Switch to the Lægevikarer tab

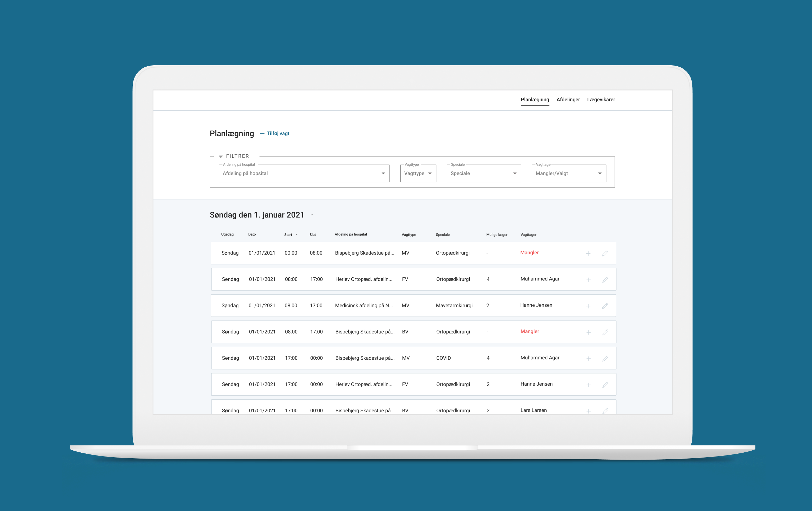coord(601,99)
